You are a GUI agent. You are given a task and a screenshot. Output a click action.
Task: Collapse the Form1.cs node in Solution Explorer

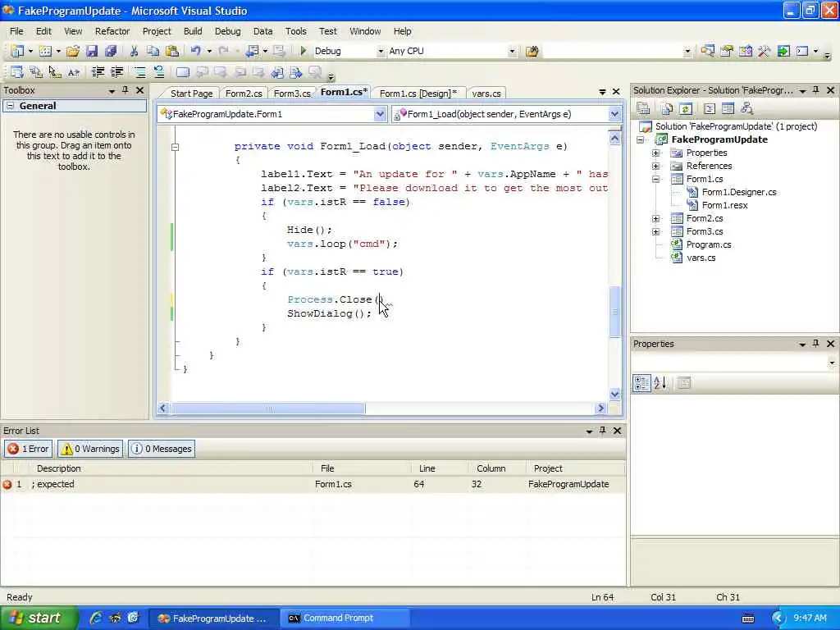point(655,179)
